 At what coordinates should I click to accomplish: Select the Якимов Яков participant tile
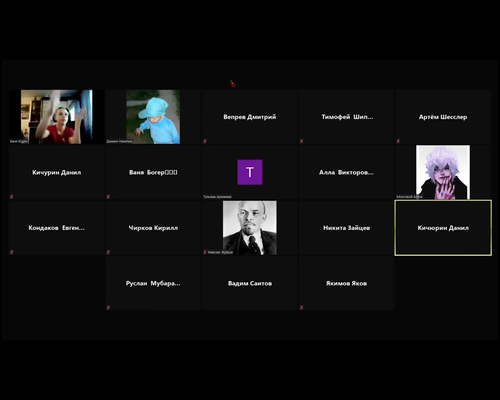pos(346,283)
